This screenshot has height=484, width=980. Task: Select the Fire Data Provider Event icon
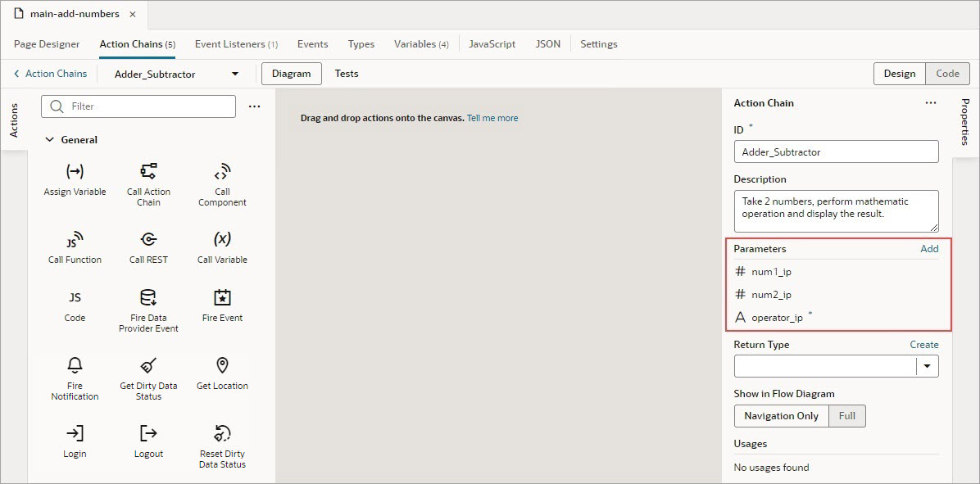(148, 297)
